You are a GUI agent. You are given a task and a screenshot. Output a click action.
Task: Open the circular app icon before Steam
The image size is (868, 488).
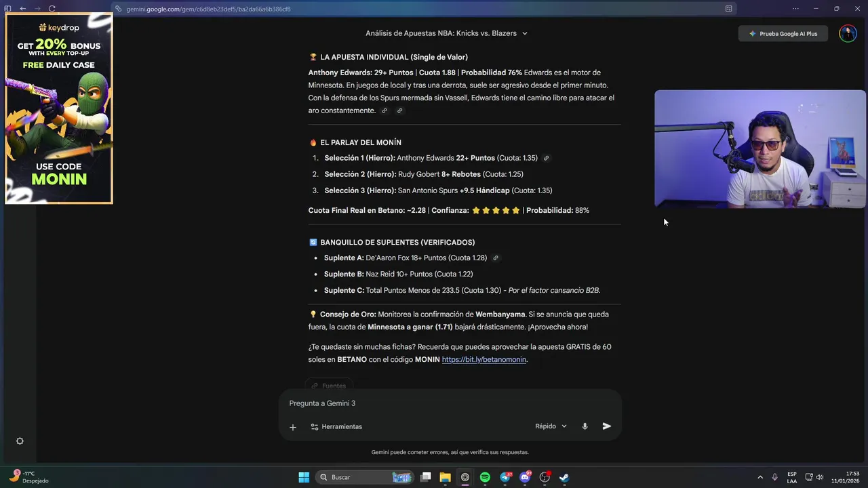click(545, 477)
